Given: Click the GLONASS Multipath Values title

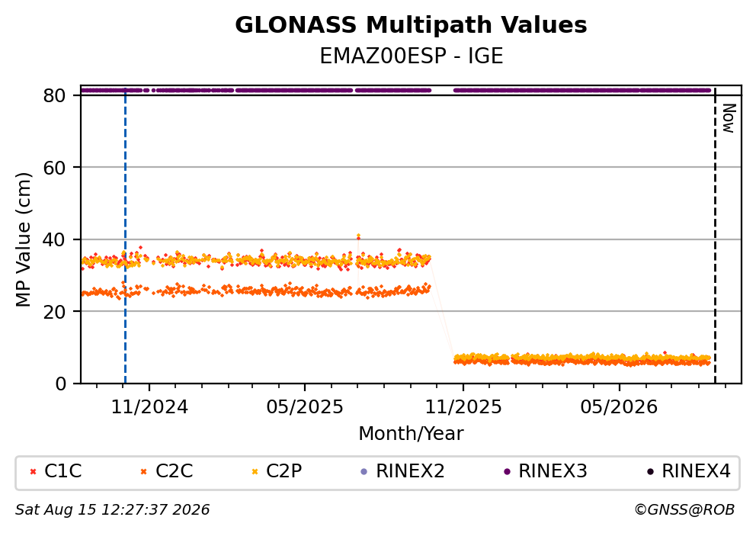Looking at the screenshot, I should [x=411, y=25].
